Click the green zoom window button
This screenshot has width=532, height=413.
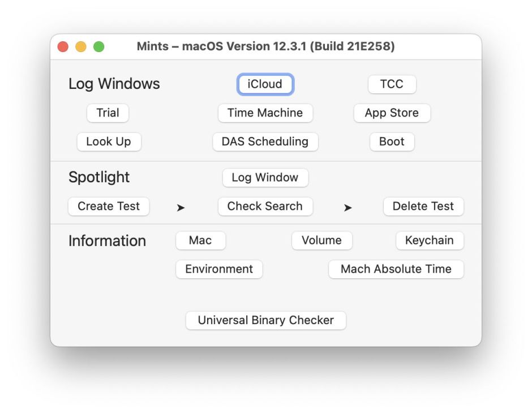[98, 47]
